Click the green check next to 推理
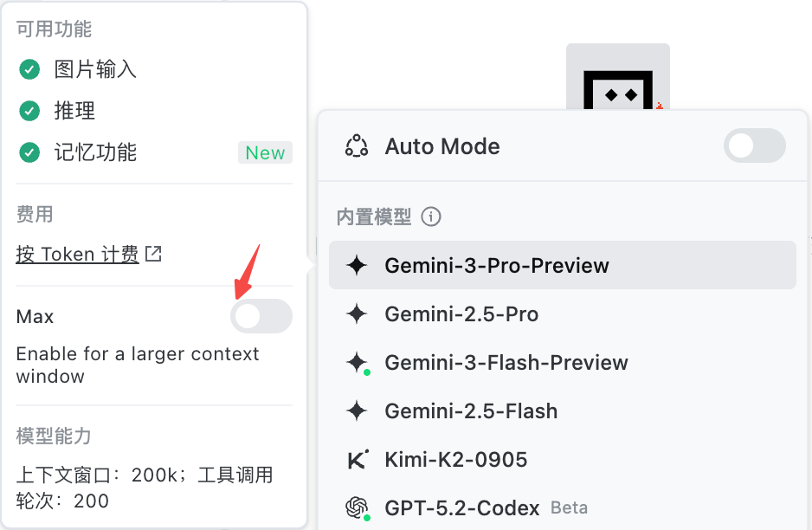The width and height of the screenshot is (812, 530). point(30,111)
